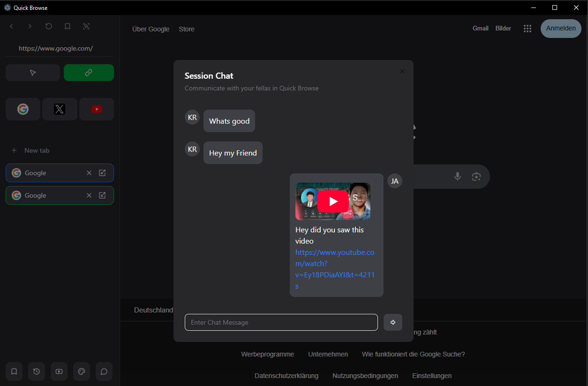This screenshot has width=588, height=386.
Task: Click the bookmark icon in top navigation bar
Action: pyautogui.click(x=68, y=26)
